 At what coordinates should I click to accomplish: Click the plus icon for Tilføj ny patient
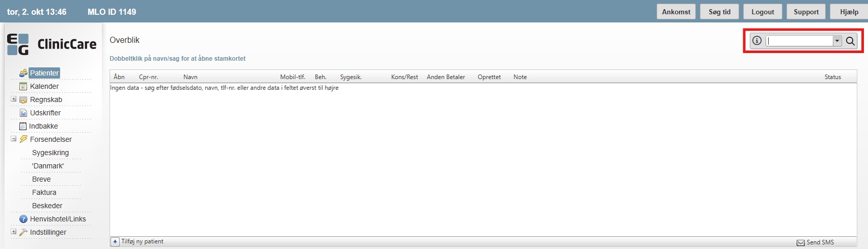click(115, 241)
